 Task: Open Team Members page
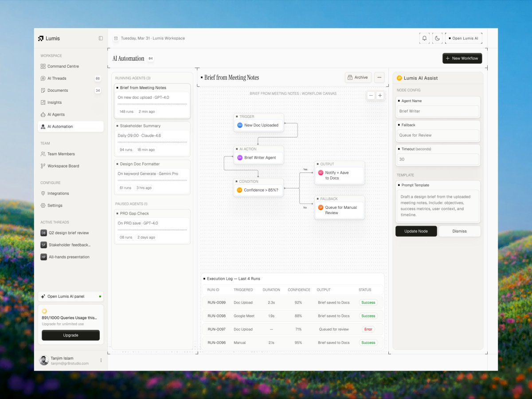(x=71, y=154)
